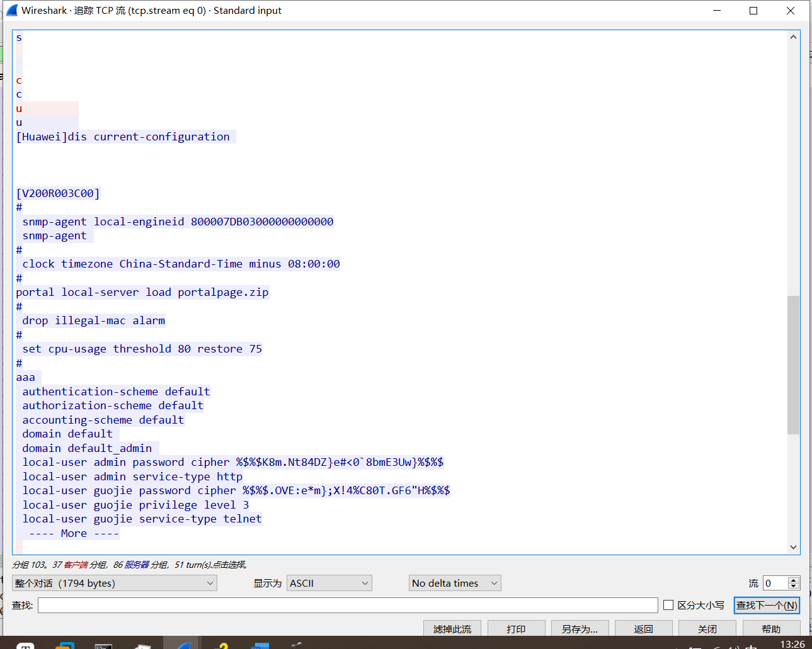Click the 'local-user guojie service-type telnet' line

(x=142, y=519)
